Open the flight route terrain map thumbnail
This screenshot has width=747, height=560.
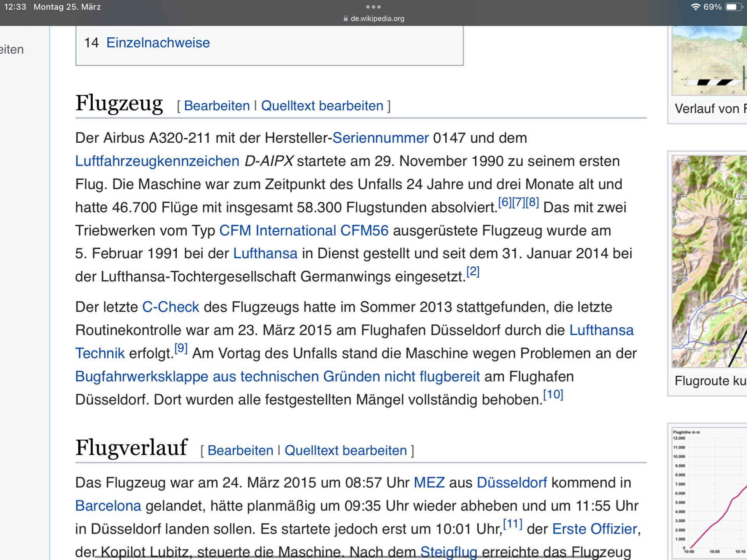click(x=709, y=261)
